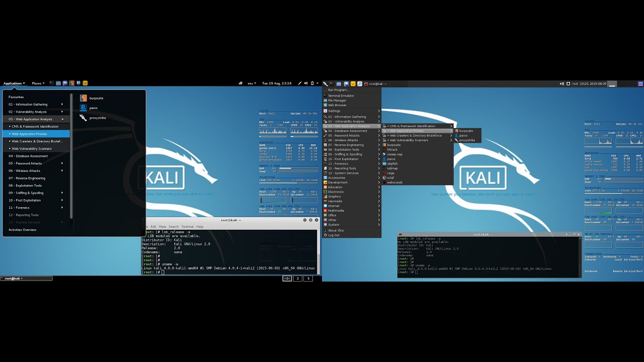
Task: Open the Search menu in GNOME terminal window
Action: [174, 227]
